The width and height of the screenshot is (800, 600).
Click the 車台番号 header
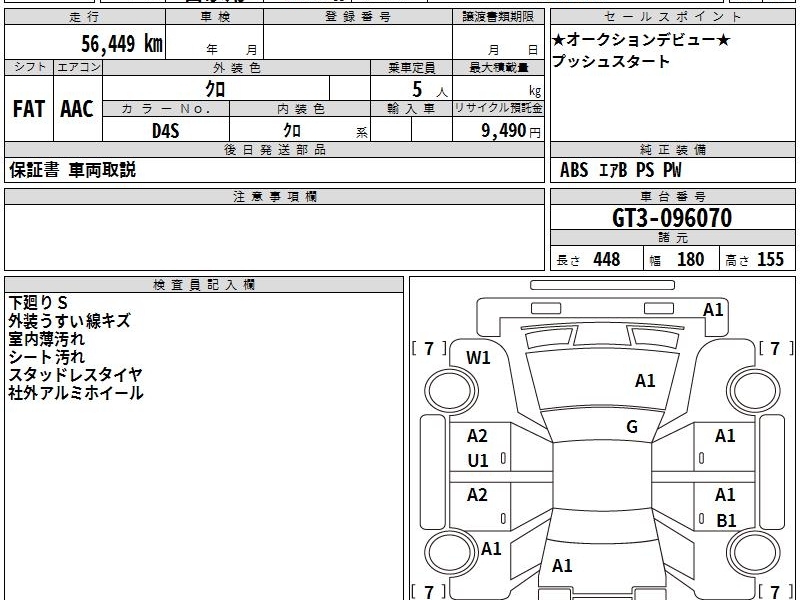[x=672, y=196]
